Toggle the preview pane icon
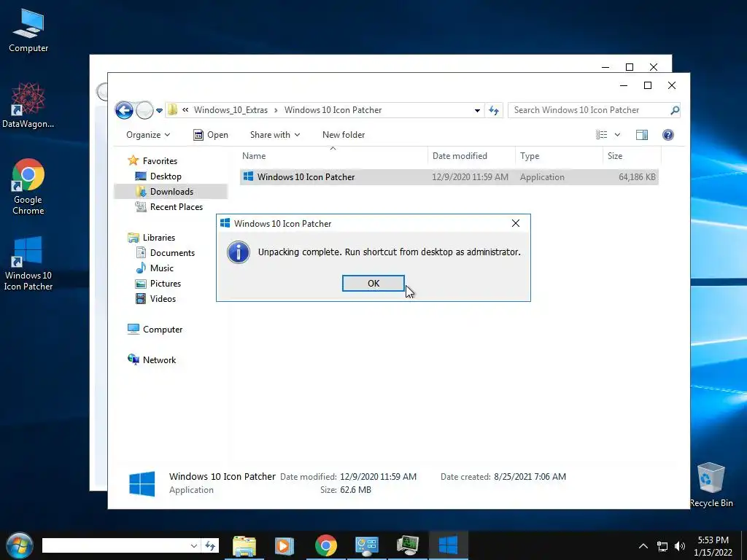 pyautogui.click(x=642, y=135)
